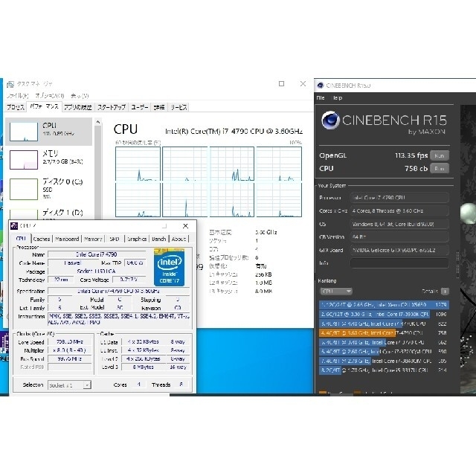Switch to 詳細 tab in Task Manager
Viewport: 476px width, 476px height.
(x=159, y=107)
